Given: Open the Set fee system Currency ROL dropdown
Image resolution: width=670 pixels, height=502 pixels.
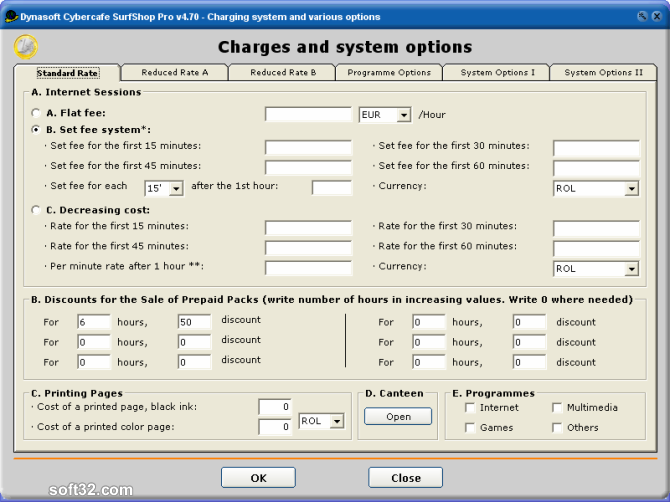Looking at the screenshot, I should (x=631, y=189).
